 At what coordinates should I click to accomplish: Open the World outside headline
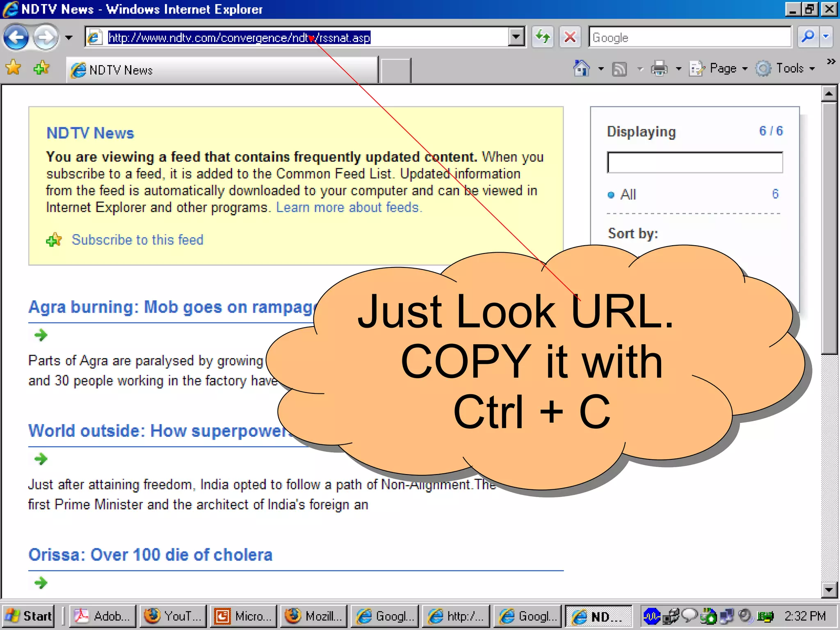160,431
